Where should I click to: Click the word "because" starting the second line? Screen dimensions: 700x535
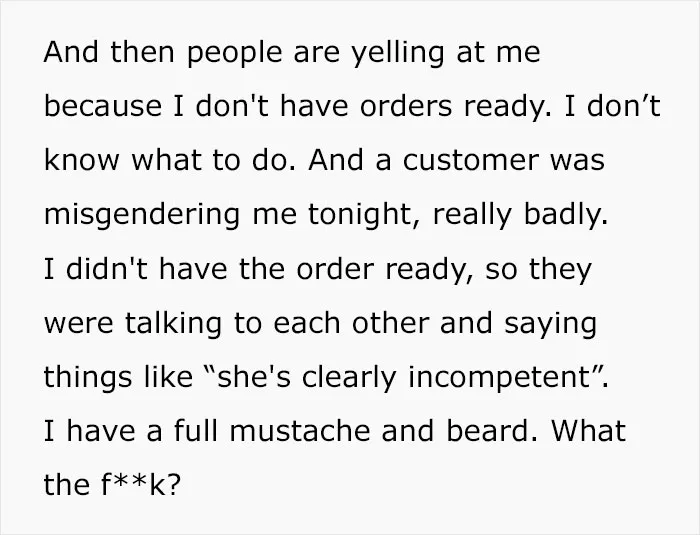pyautogui.click(x=103, y=106)
